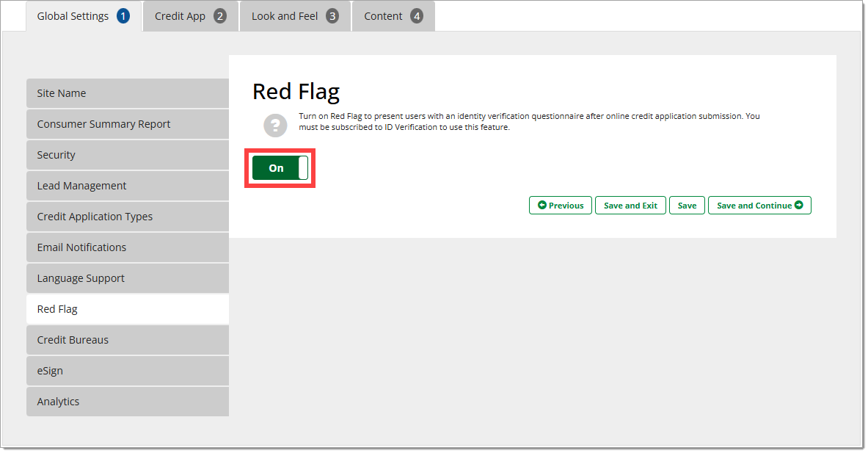Click the question mark help icon
868x453 pixels.
click(275, 125)
